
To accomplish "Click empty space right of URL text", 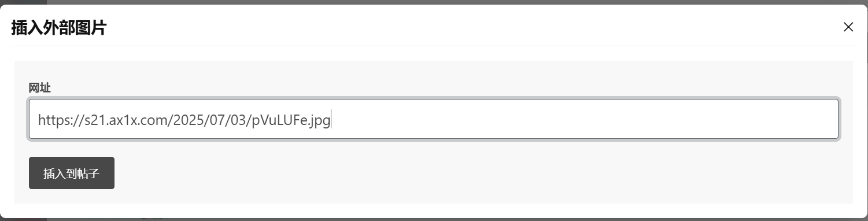I will [x=578, y=119].
